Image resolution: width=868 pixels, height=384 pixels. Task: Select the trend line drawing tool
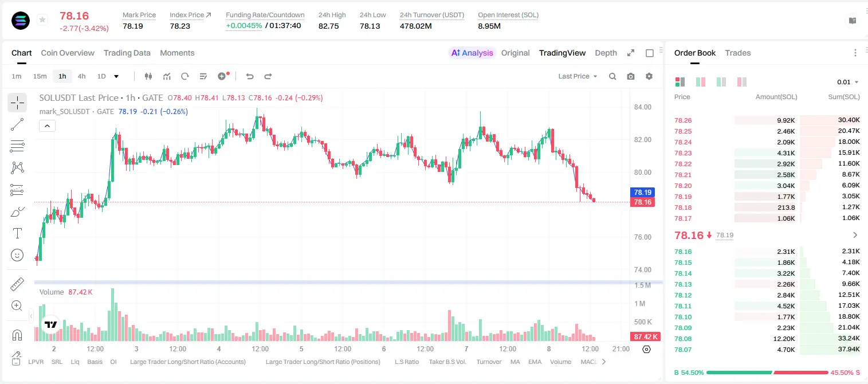click(x=17, y=124)
